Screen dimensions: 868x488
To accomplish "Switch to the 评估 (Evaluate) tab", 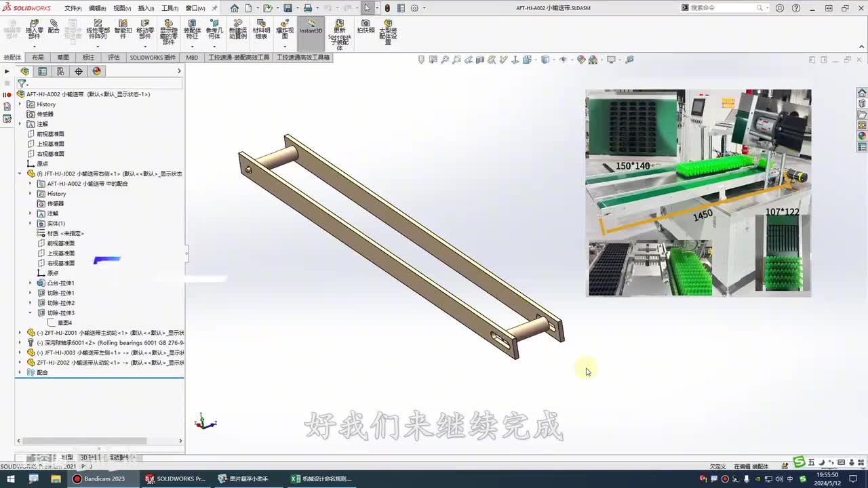I will tap(114, 58).
